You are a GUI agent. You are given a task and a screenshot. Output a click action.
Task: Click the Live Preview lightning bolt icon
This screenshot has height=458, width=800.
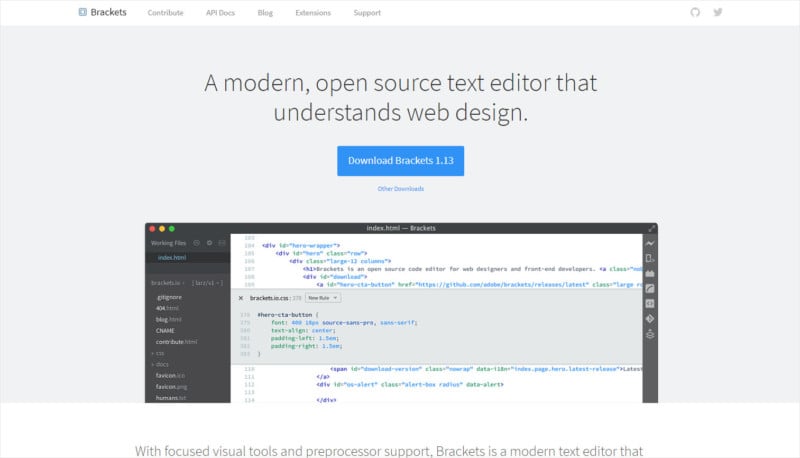pyautogui.click(x=650, y=243)
